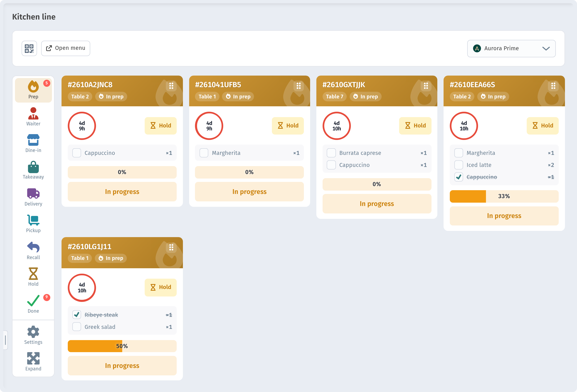Click the grid handle on order #2610EEA66S
577x392 pixels.
click(x=553, y=86)
